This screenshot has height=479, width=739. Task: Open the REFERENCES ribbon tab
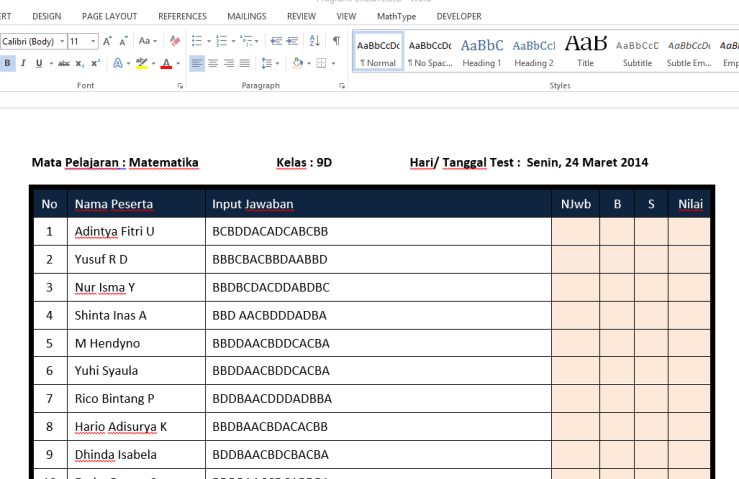point(182,16)
